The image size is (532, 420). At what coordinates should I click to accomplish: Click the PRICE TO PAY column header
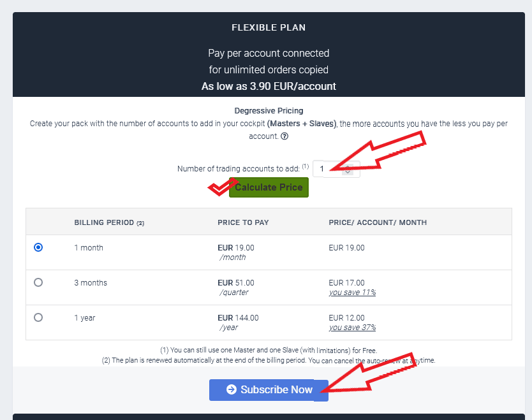[243, 222]
